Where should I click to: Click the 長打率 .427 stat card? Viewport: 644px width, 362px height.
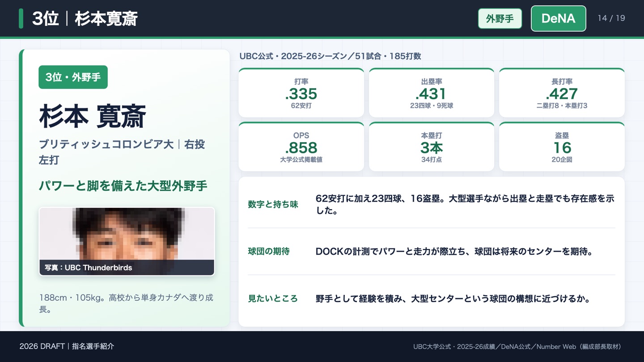coord(562,93)
